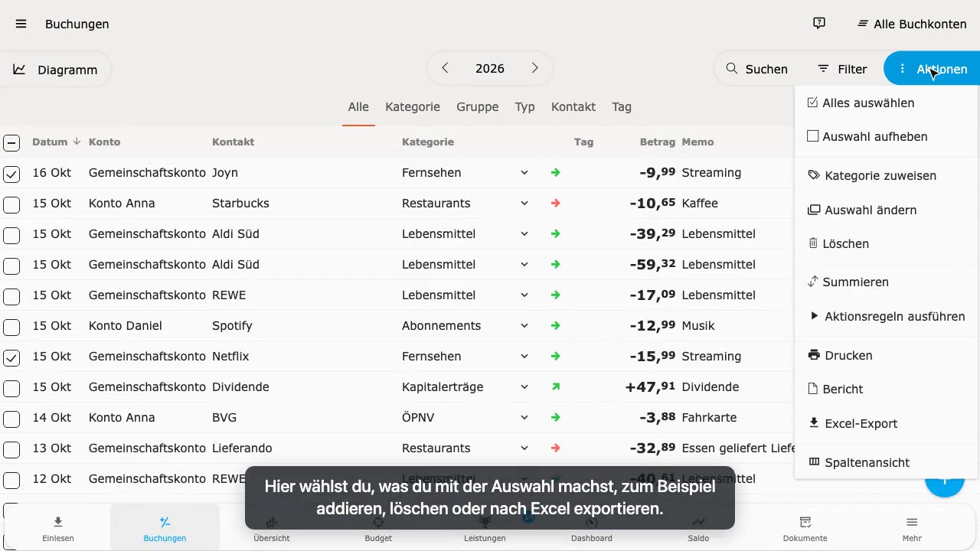This screenshot has height=551, width=980.
Task: Open the Einlesen import tab
Action: coord(58,528)
